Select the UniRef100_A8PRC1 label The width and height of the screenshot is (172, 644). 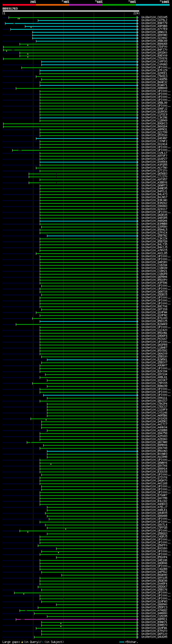coord(154,619)
